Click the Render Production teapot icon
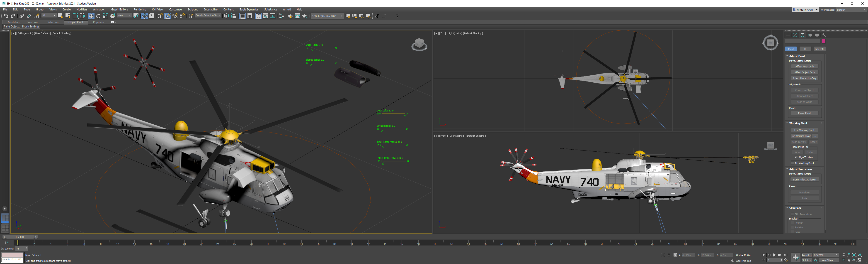 pyautogui.click(x=305, y=16)
